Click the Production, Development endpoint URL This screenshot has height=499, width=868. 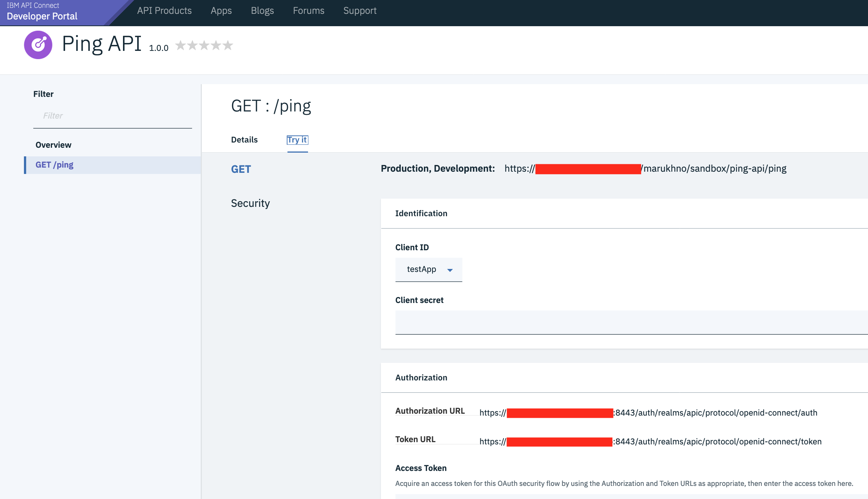646,169
